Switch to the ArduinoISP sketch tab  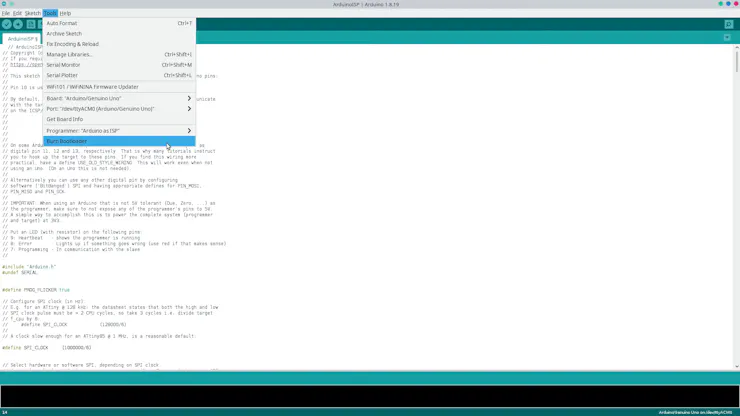point(22,39)
